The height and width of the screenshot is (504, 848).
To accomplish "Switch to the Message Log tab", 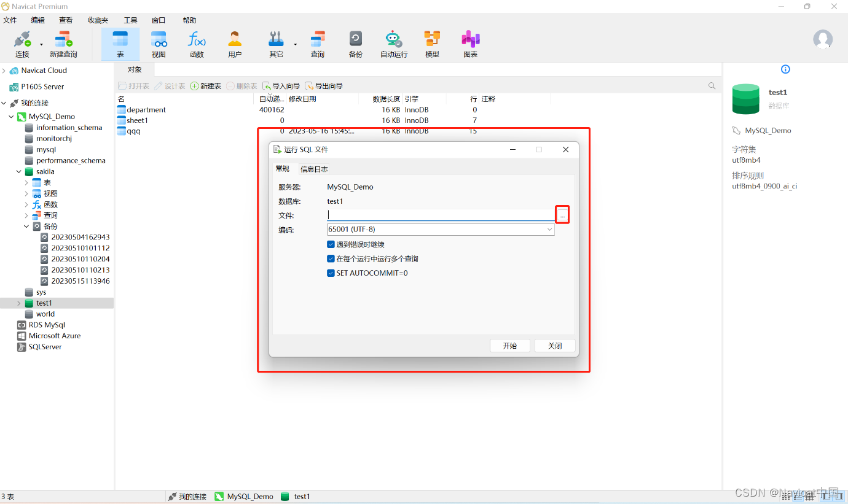I will coord(314,169).
